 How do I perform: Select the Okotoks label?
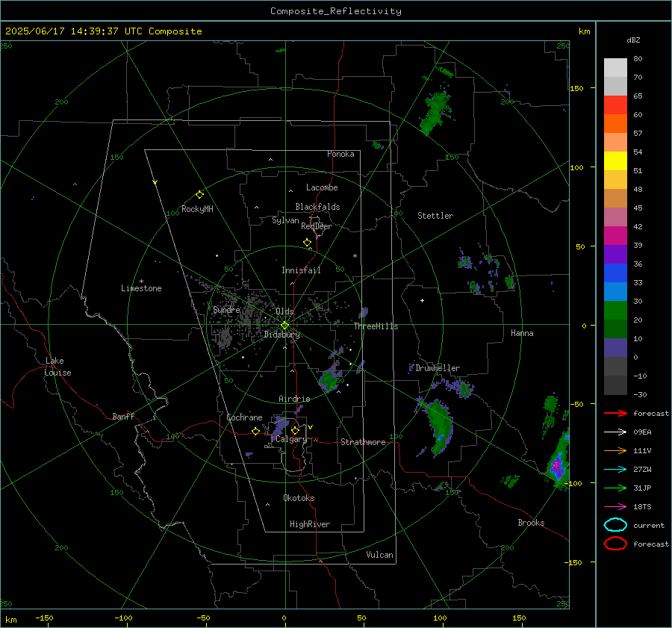pos(299,498)
